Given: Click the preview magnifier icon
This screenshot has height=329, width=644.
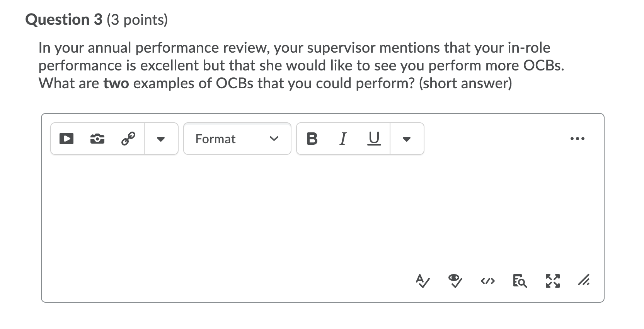Looking at the screenshot, I should (x=520, y=281).
